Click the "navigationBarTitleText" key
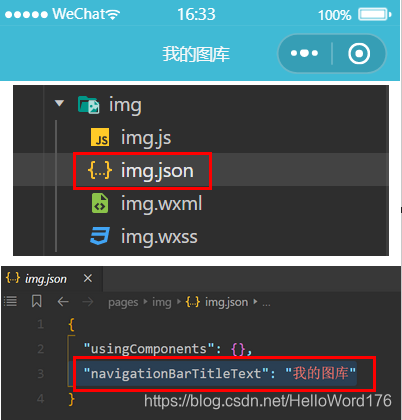Screen dimensions: 402x420 (176, 374)
